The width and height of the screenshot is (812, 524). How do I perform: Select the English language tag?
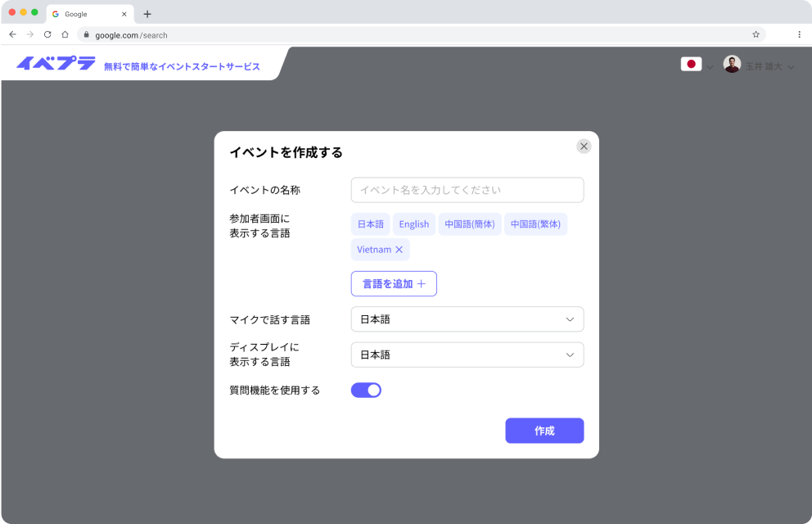pyautogui.click(x=414, y=224)
